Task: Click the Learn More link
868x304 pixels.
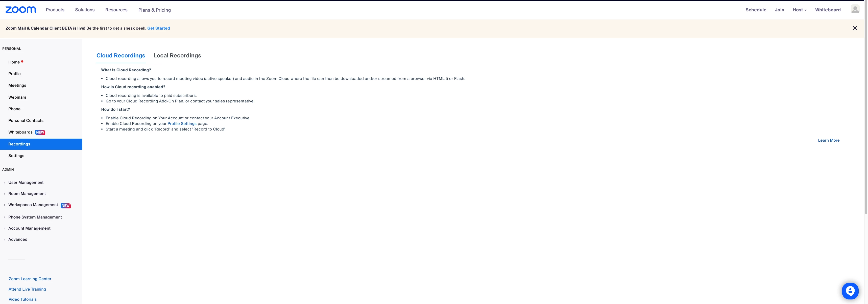Action: [x=828, y=140]
